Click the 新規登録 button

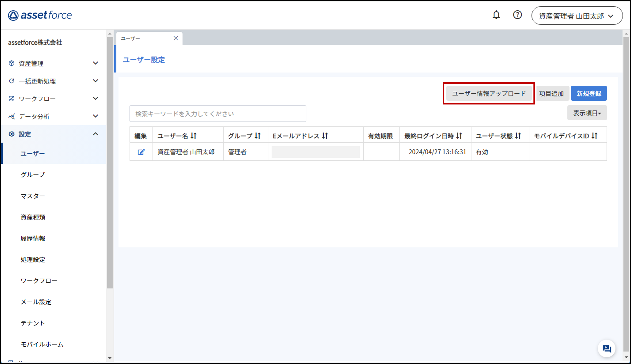(589, 94)
